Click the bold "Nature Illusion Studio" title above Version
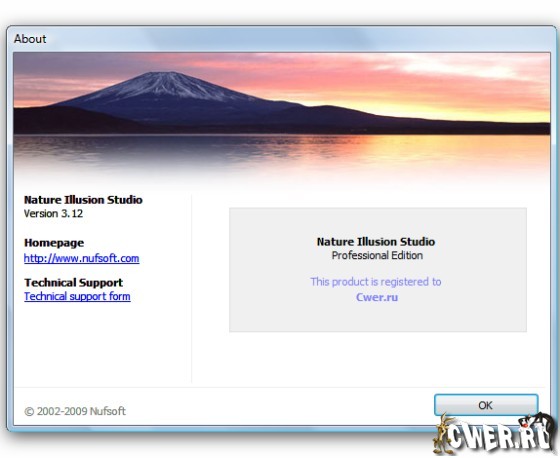The image size is (560, 458). [83, 200]
